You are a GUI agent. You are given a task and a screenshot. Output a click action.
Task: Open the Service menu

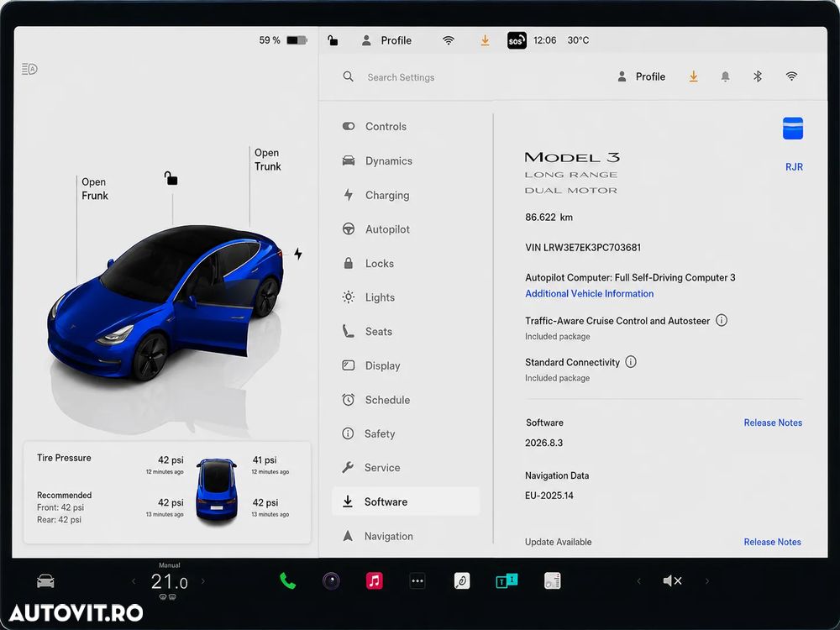point(406,468)
